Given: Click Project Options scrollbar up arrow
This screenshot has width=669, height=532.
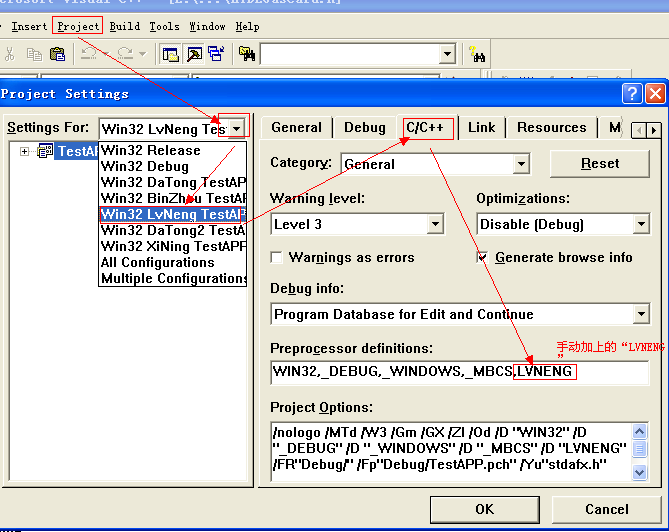Looking at the screenshot, I should (639, 432).
